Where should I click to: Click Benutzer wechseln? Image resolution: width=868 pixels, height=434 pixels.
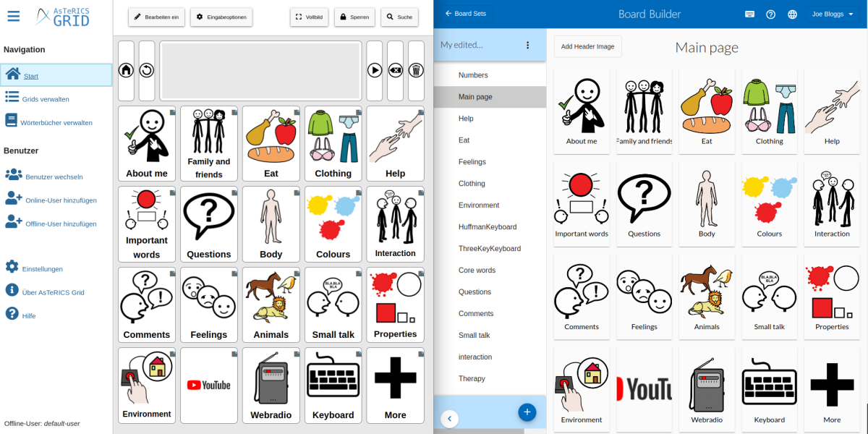pyautogui.click(x=44, y=176)
